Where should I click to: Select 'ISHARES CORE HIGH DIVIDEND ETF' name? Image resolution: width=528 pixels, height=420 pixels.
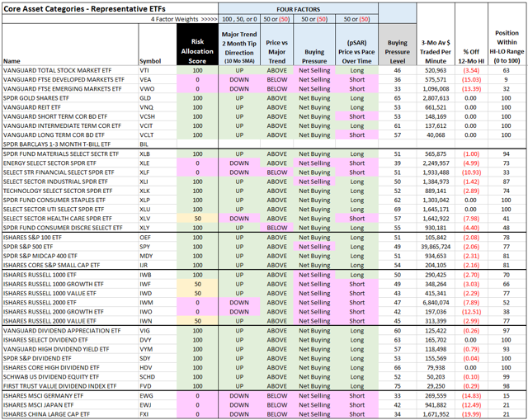coord(51,368)
